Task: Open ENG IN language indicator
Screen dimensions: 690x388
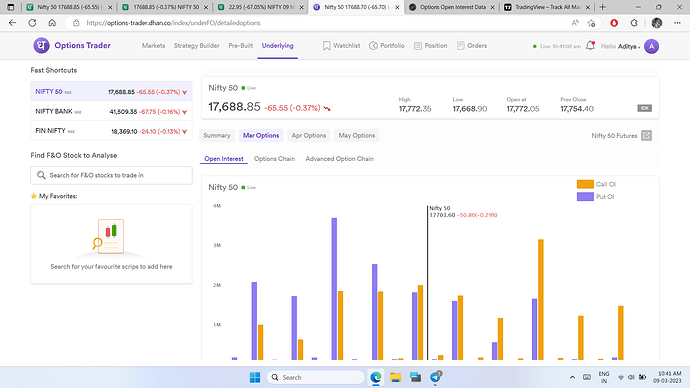Action: [x=604, y=377]
